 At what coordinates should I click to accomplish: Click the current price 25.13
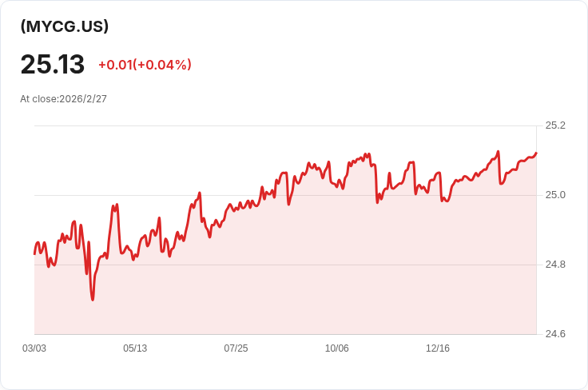53,65
